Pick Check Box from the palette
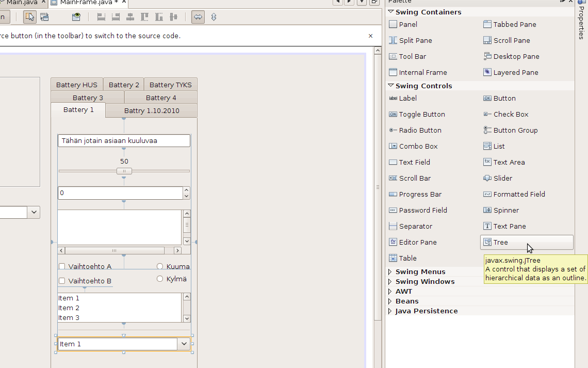 (x=506, y=115)
